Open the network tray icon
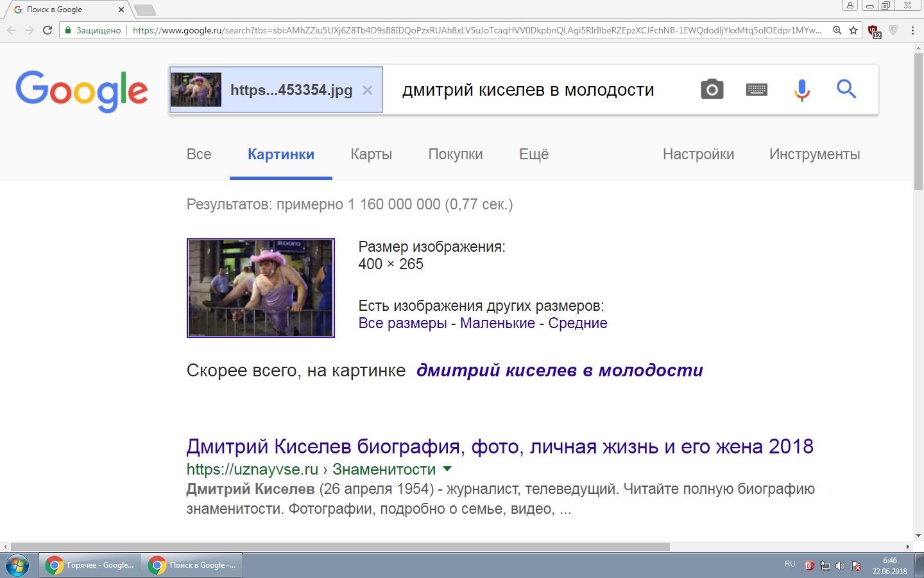 pos(825,566)
